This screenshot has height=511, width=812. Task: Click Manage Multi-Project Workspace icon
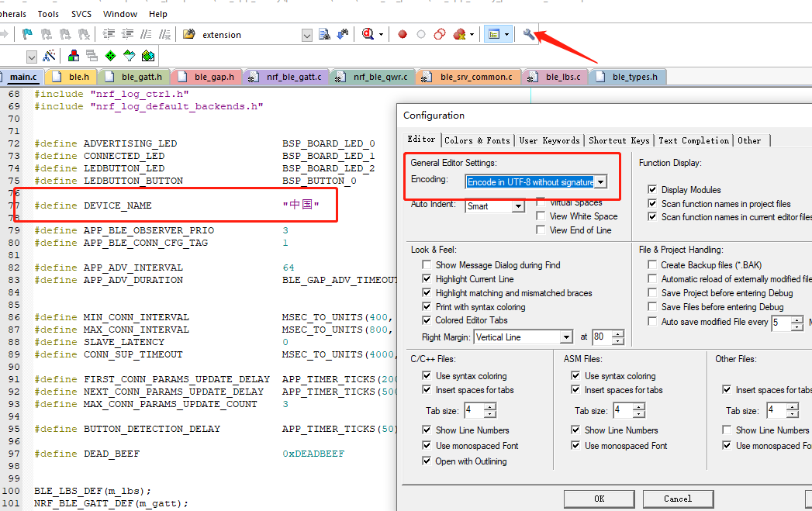coord(92,55)
